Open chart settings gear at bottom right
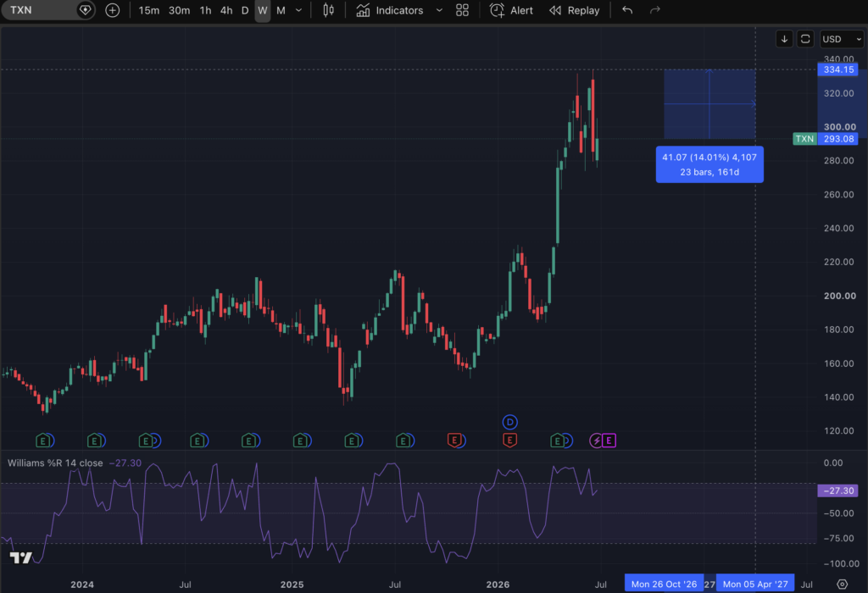Screen dimensions: 868x593 (x=842, y=585)
